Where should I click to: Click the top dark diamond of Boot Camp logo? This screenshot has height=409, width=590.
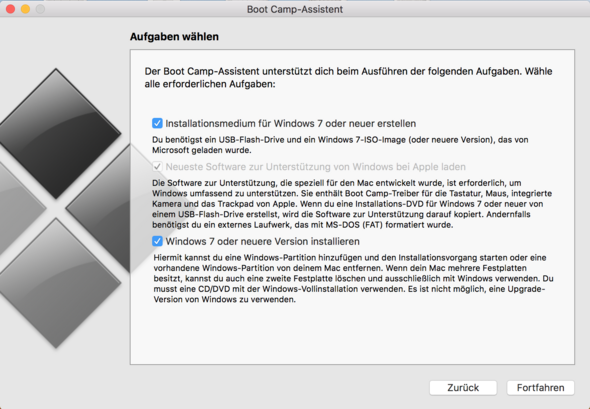tap(56, 134)
